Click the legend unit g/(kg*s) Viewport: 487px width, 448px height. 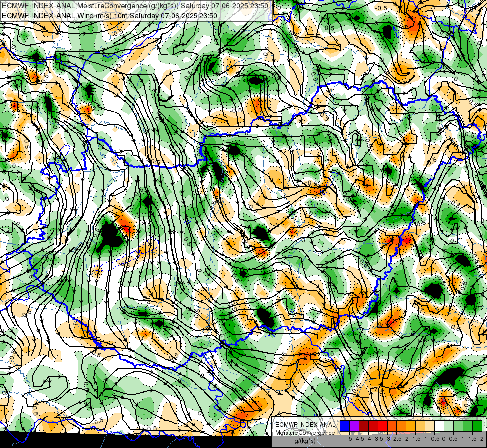(305, 441)
